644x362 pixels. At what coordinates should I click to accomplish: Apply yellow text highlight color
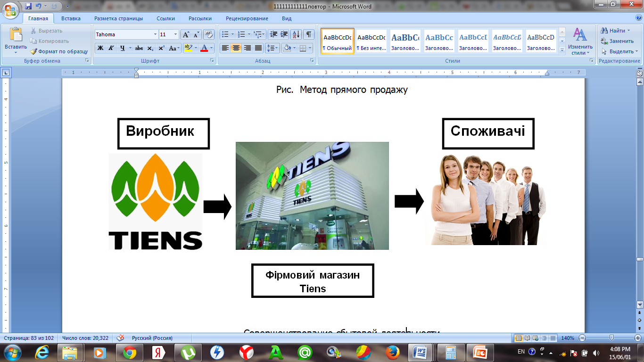188,48
